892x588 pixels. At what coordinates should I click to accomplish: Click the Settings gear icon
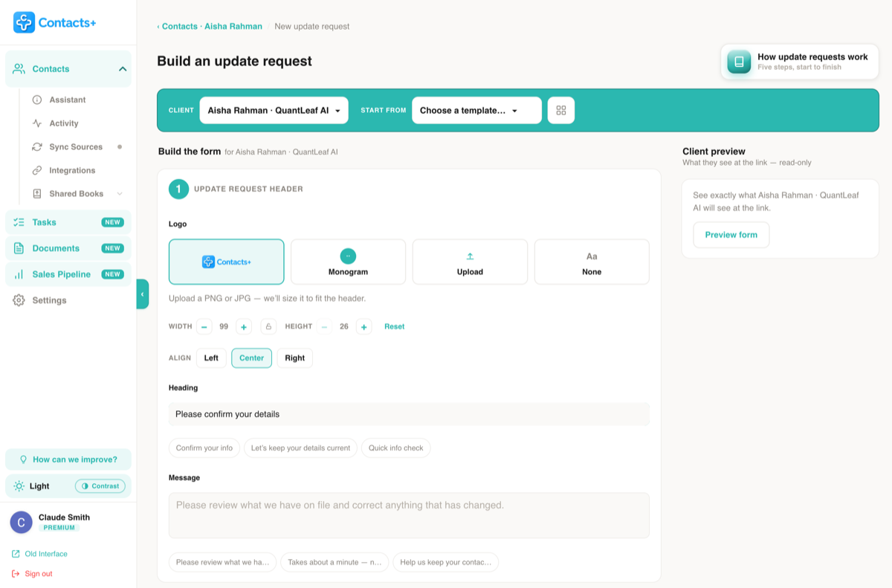pyautogui.click(x=19, y=300)
